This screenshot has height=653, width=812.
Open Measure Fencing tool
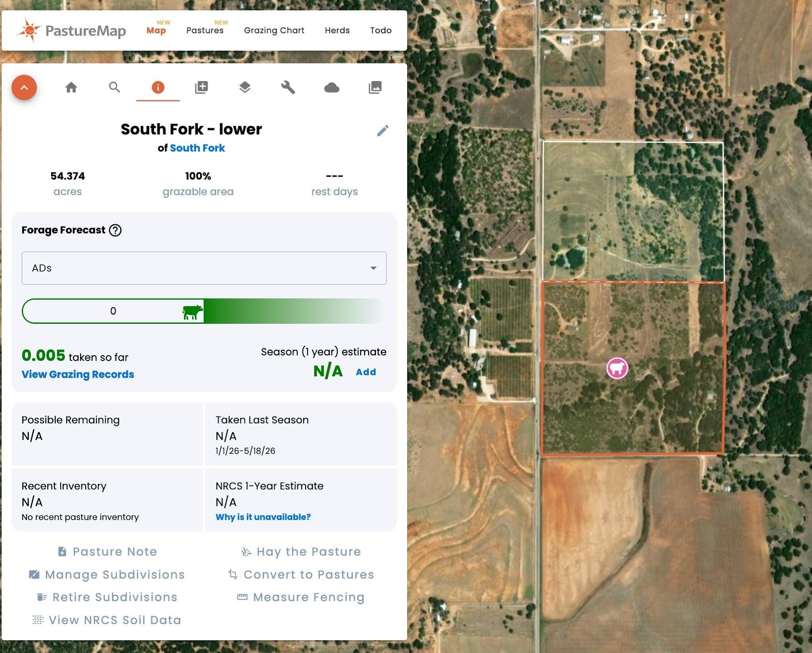(x=301, y=597)
